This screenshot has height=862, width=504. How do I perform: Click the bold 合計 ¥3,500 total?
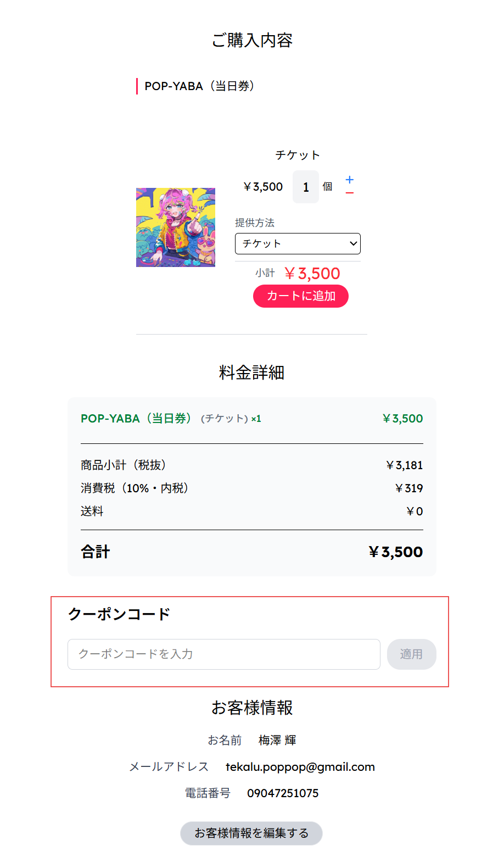tap(395, 552)
